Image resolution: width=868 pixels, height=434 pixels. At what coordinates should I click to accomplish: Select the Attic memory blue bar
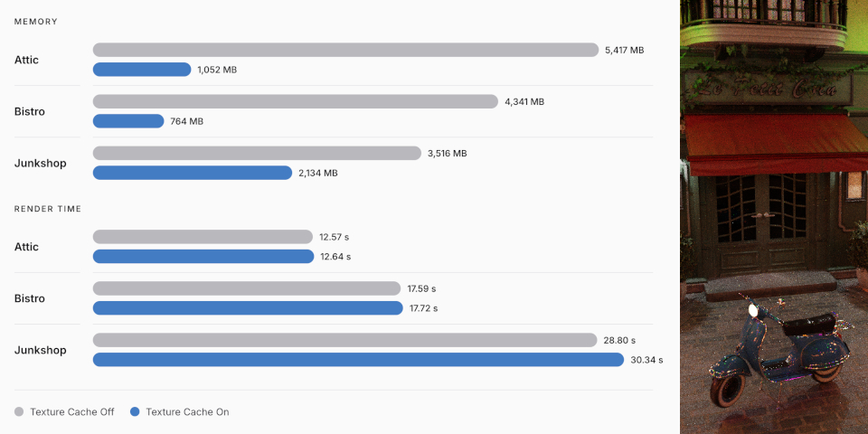pyautogui.click(x=142, y=70)
